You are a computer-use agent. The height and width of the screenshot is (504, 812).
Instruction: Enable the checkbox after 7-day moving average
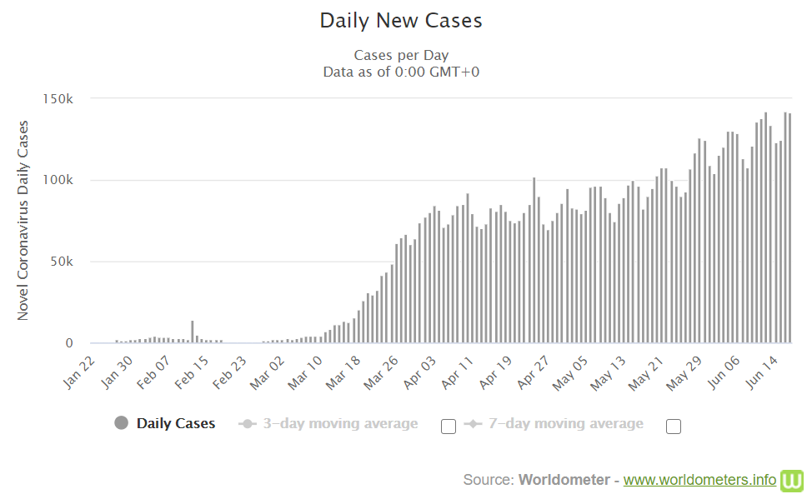pyautogui.click(x=674, y=427)
